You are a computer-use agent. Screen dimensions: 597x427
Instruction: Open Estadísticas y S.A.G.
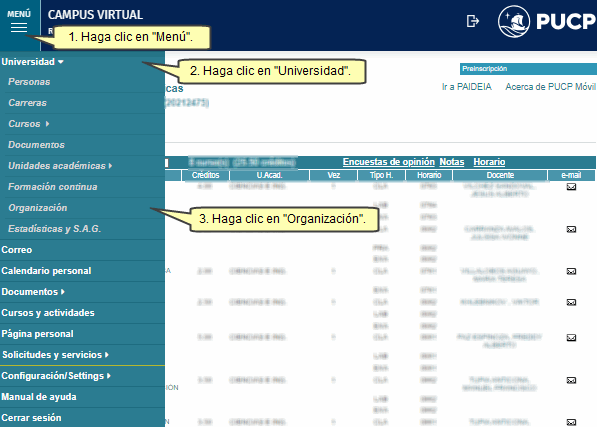[54, 229]
